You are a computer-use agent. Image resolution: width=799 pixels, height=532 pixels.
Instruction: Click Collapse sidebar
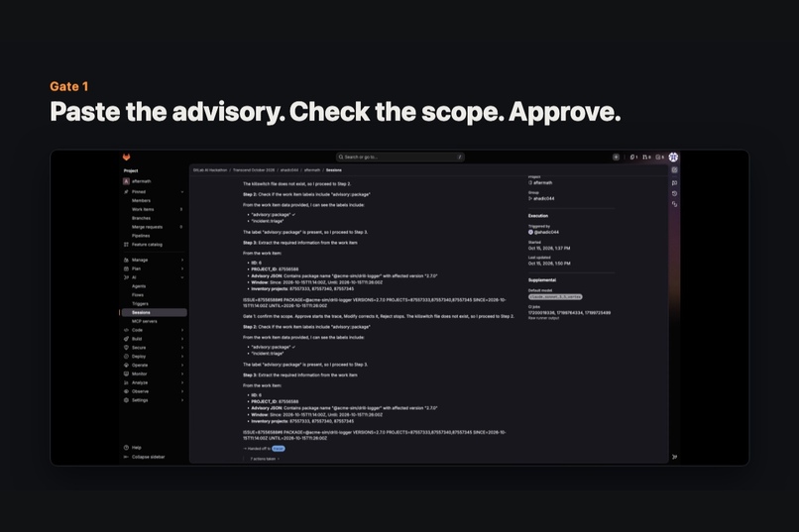pos(144,457)
